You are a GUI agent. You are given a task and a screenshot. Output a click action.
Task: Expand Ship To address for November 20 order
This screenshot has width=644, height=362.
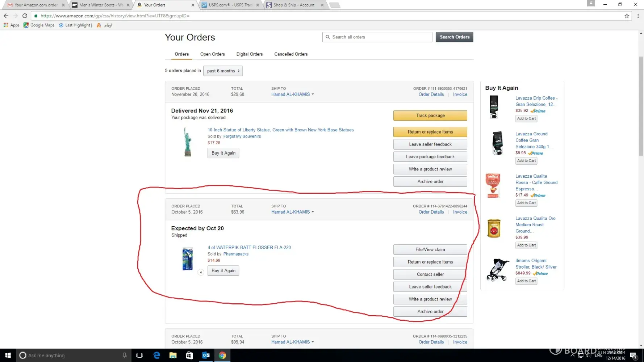[x=292, y=94]
